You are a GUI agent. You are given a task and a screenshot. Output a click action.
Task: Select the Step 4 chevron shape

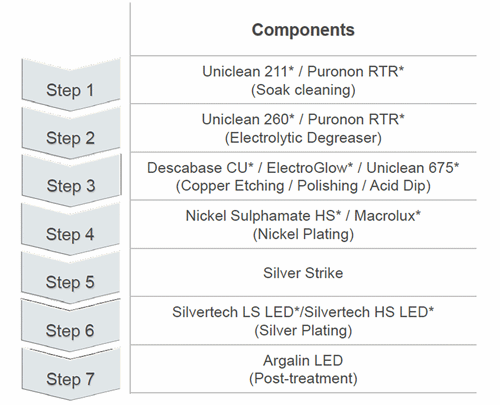pos(70,229)
